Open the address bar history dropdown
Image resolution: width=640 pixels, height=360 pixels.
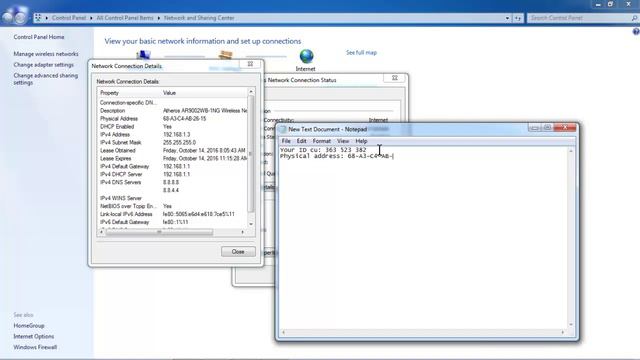507,18
